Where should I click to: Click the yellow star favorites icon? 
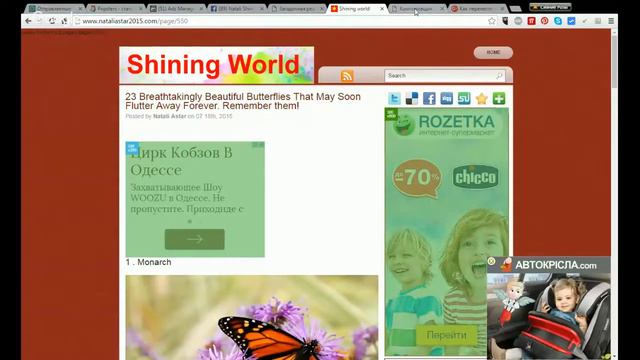[482, 98]
